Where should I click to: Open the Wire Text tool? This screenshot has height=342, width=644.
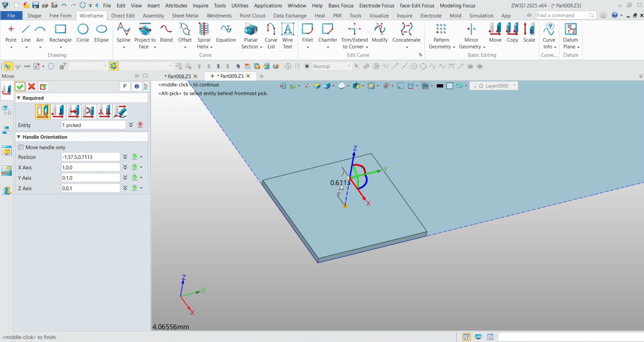[287, 36]
